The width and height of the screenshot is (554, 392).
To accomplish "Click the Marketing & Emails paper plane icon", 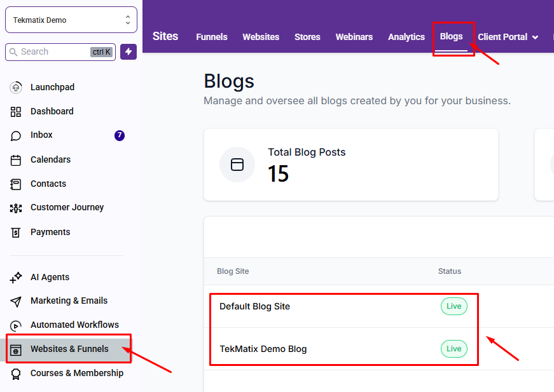I will coord(16,301).
